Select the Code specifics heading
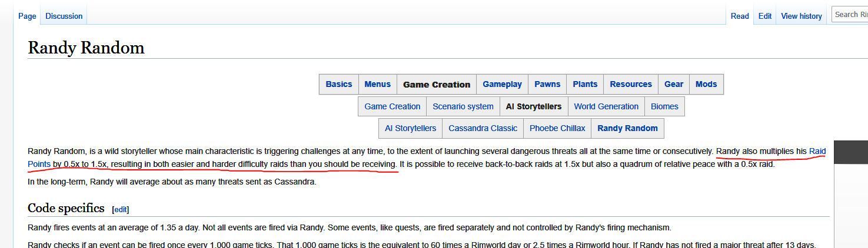 (66, 208)
